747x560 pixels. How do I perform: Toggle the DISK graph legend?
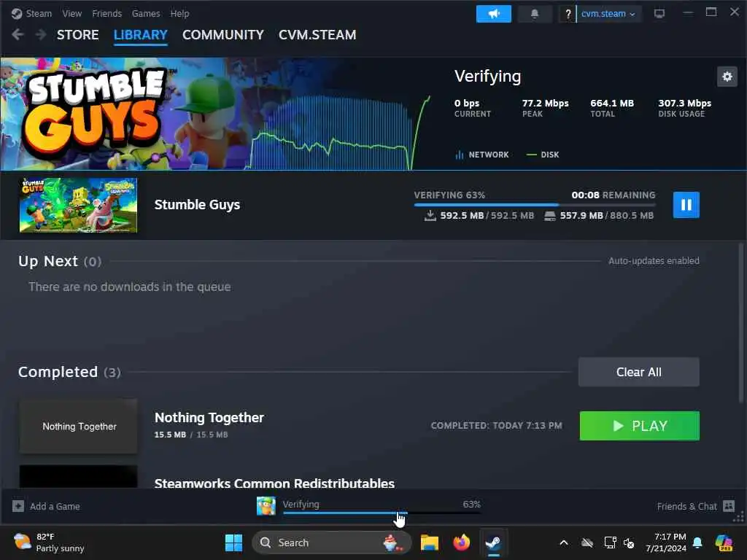543,155
